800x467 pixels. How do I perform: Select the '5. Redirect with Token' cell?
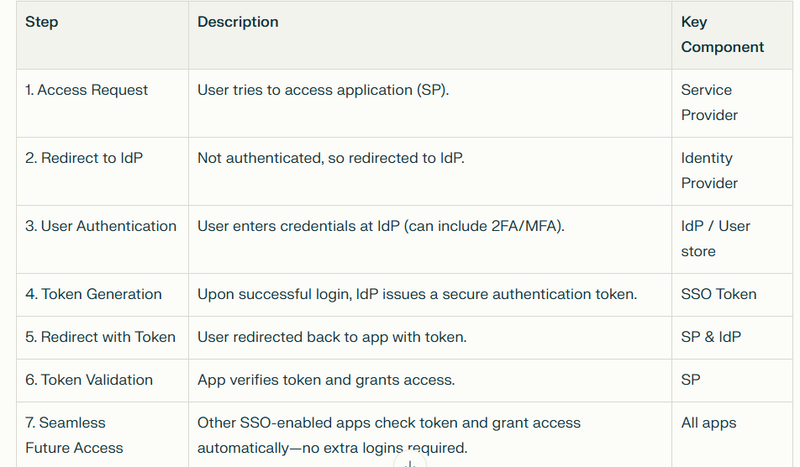click(102, 337)
